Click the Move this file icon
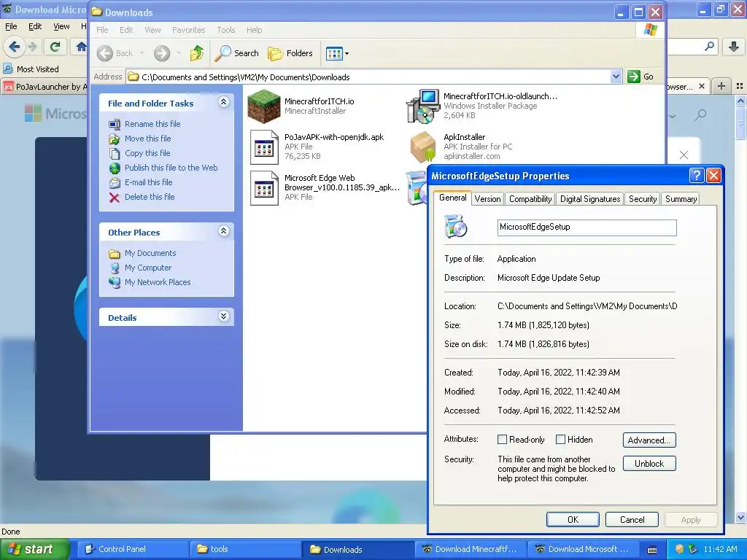The width and height of the screenshot is (747, 560). coord(115,139)
